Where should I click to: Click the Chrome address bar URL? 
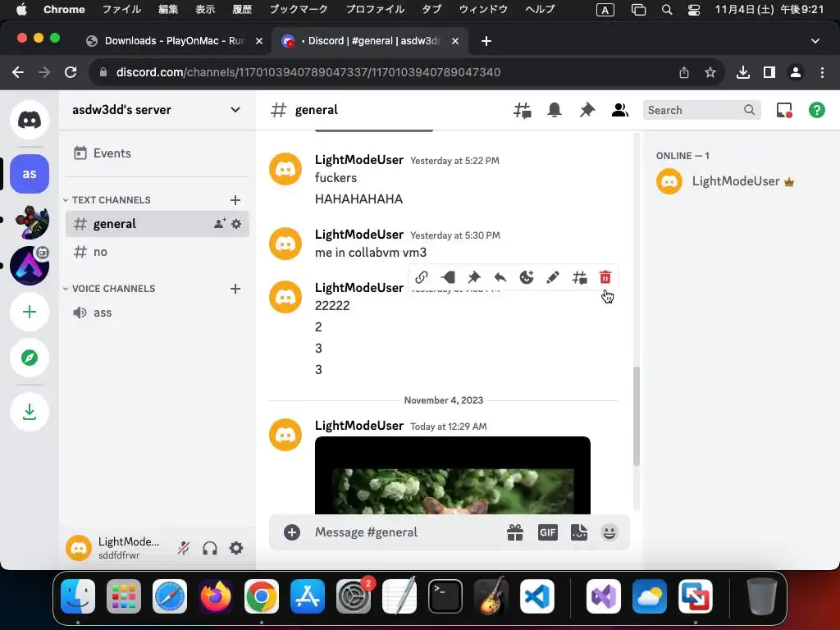[x=308, y=72]
